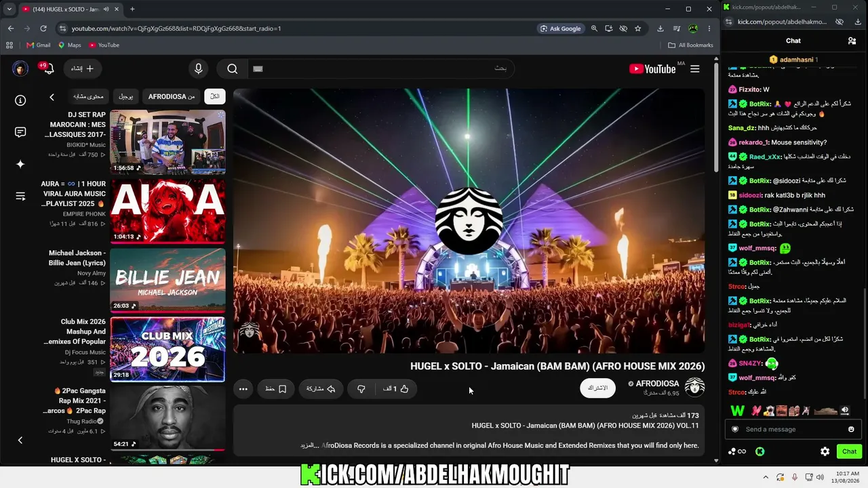
Task: Open 2Pac Gangsta Rap Mix title
Action: click(x=75, y=401)
